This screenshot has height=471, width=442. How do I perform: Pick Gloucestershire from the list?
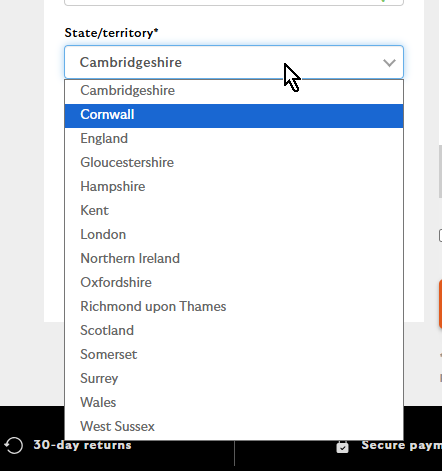coord(234,163)
